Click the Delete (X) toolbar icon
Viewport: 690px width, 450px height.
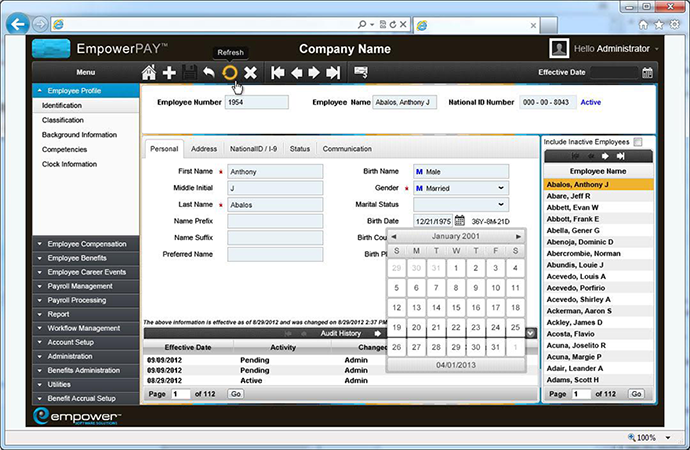coord(251,72)
